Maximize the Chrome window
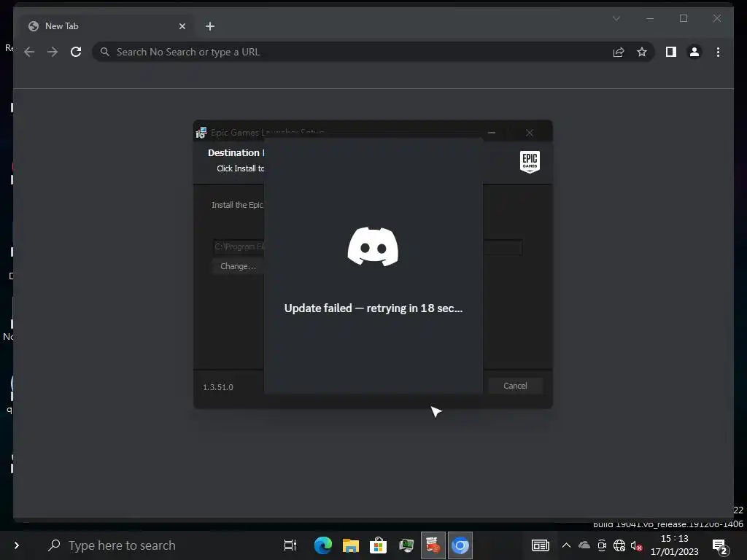747x560 pixels. (x=684, y=18)
